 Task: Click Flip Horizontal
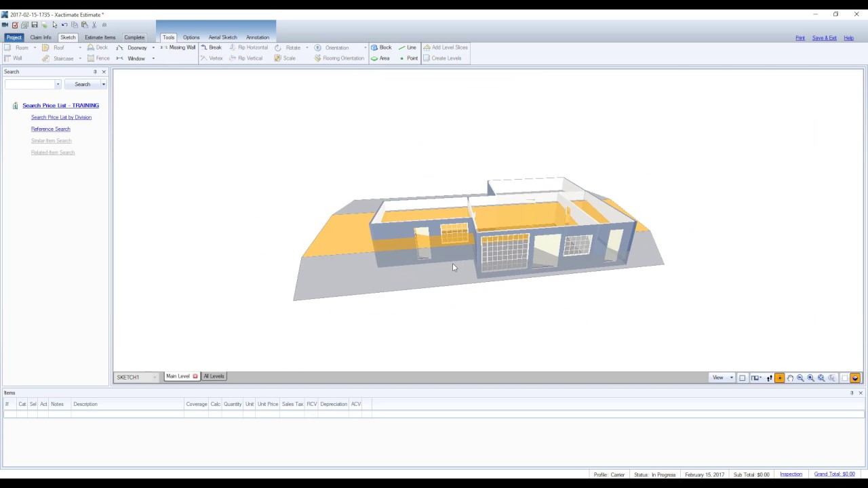pyautogui.click(x=248, y=47)
